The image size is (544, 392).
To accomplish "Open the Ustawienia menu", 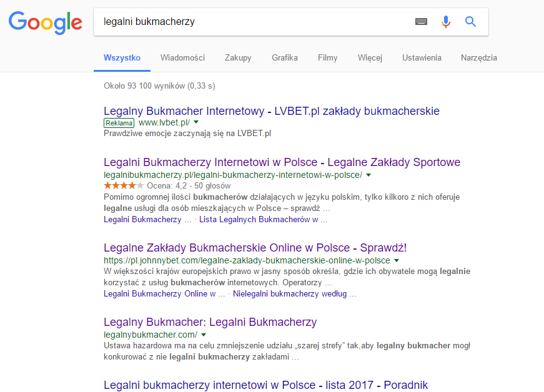I will (x=422, y=58).
